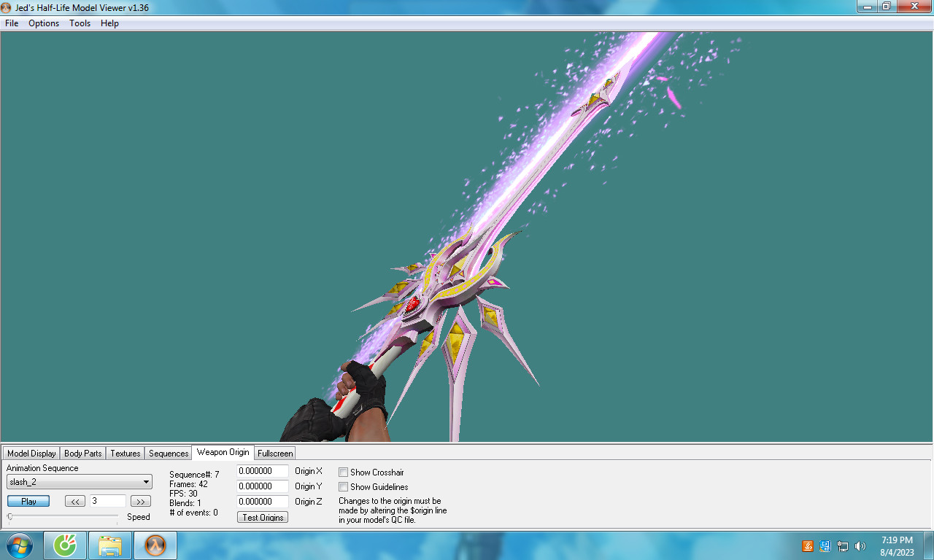Enable the Show Guidelines checkbox
The width and height of the screenshot is (934, 560).
point(343,486)
